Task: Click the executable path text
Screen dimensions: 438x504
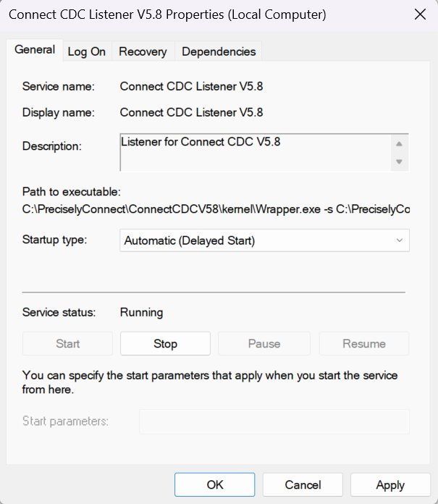Action: coord(216,209)
